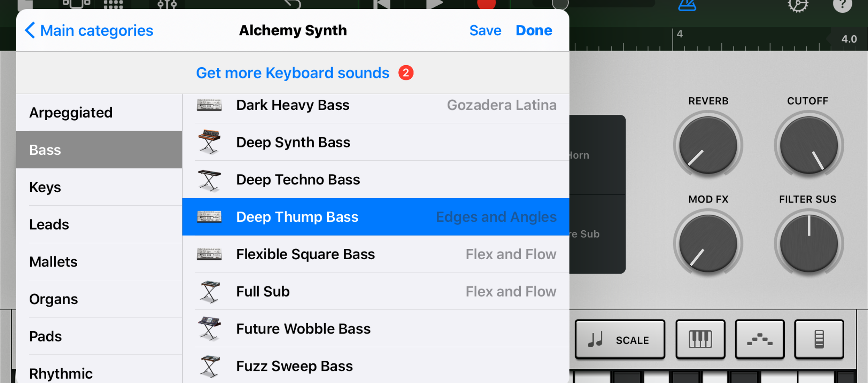Tap Done to close the sound picker
This screenshot has width=868, height=383.
534,30
